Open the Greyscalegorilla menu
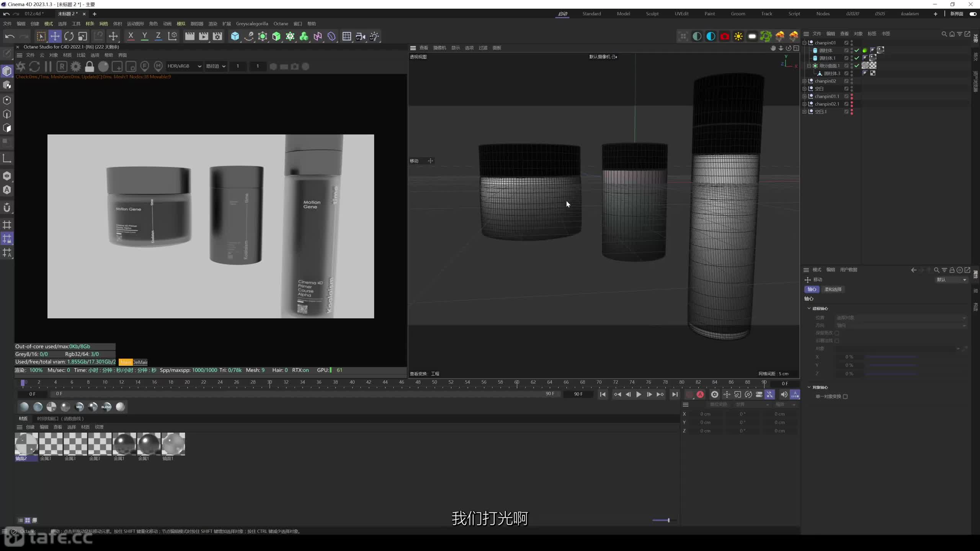Viewport: 980px width, 551px height. coord(252,24)
